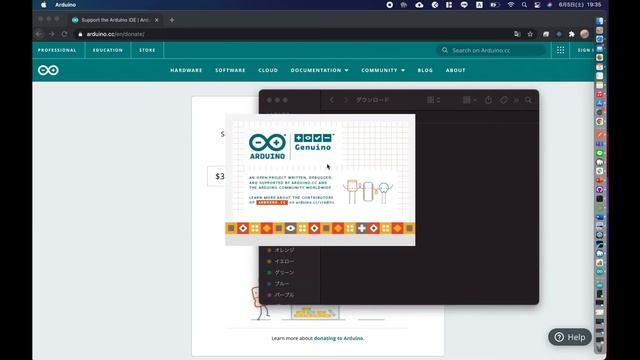The width and height of the screenshot is (640, 360).
Task: Close the Support the Arduino IDE tab
Action: point(156,20)
